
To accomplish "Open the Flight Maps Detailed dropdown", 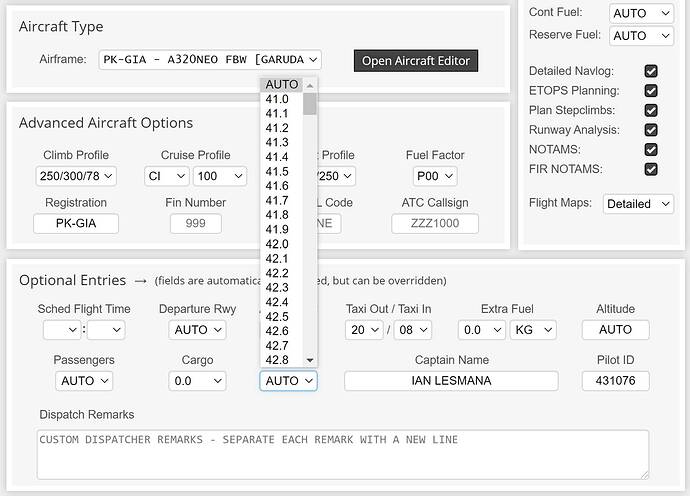I will pos(640,204).
